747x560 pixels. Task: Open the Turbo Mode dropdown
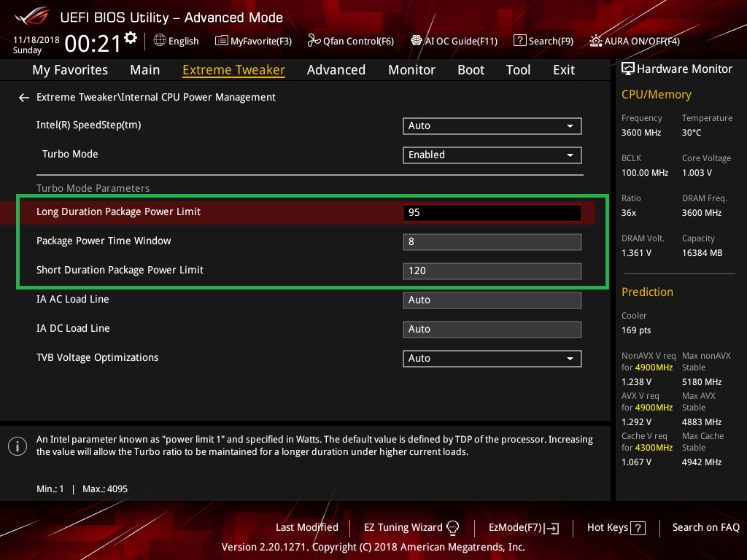click(x=492, y=155)
